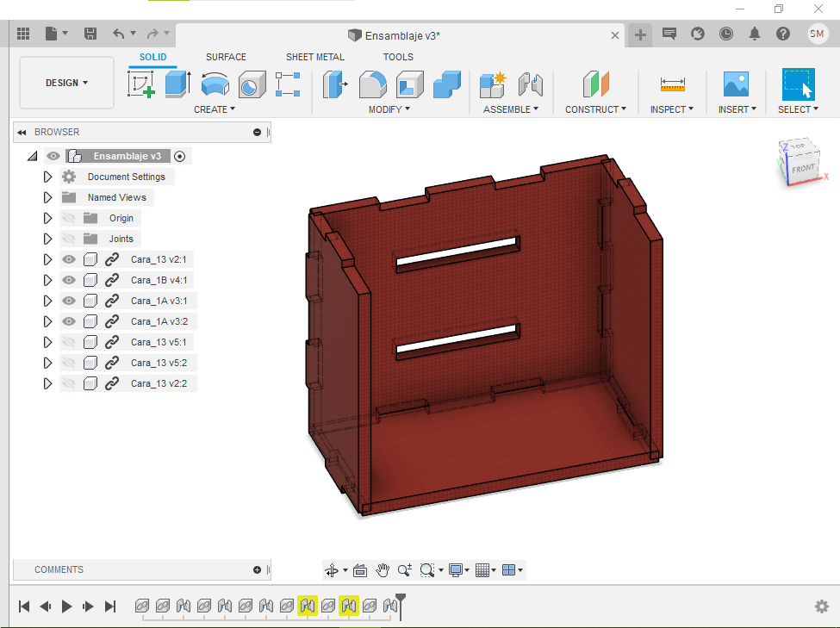Screen dimensions: 840x628
Task: Open the CREATE dropdown menu
Action: (215, 109)
